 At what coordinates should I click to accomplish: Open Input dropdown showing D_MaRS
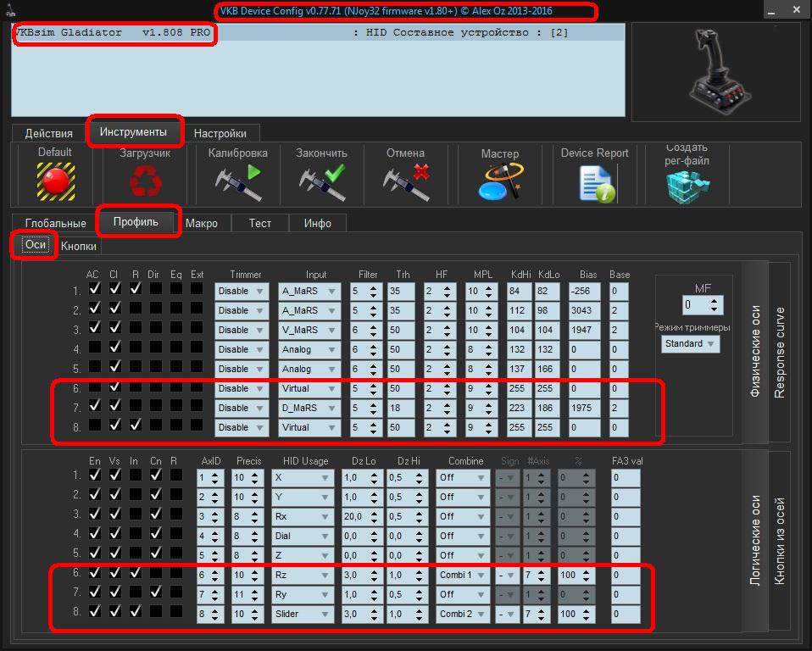[309, 408]
